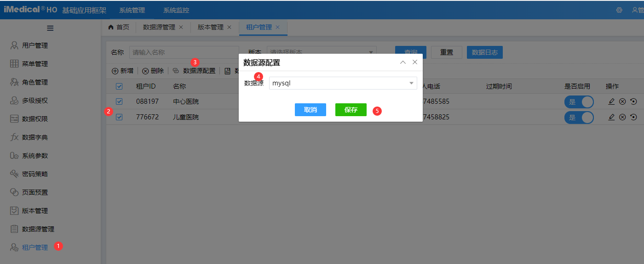Click the 查询 search button
This screenshot has height=264, width=644.
(x=411, y=52)
